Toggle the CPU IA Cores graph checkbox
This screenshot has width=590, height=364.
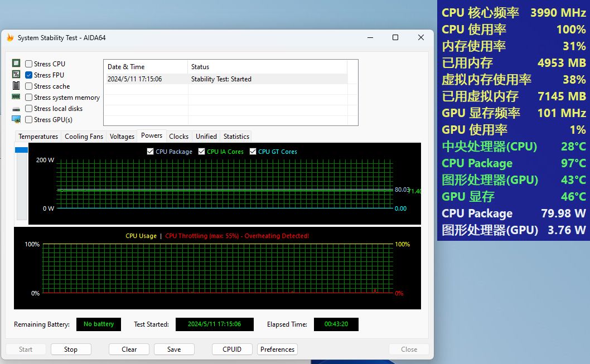202,152
